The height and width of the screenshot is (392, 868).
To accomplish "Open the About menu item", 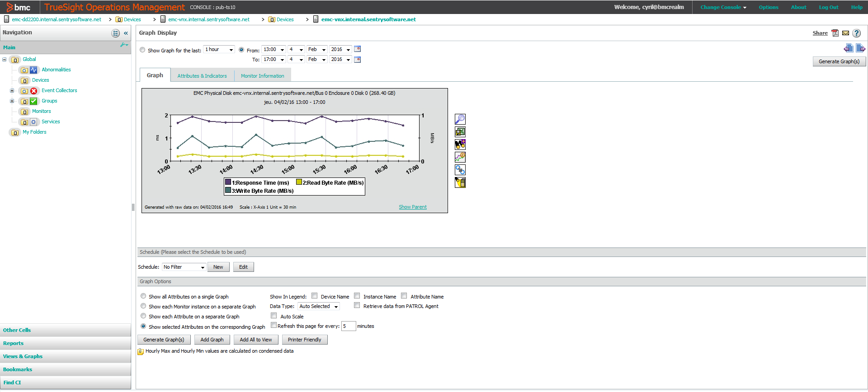I will [798, 7].
